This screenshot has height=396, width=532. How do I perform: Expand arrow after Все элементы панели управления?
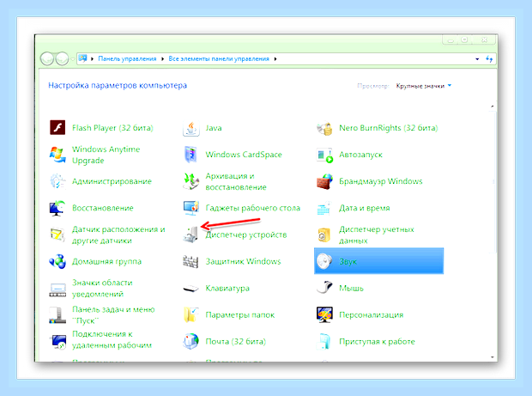click(275, 59)
